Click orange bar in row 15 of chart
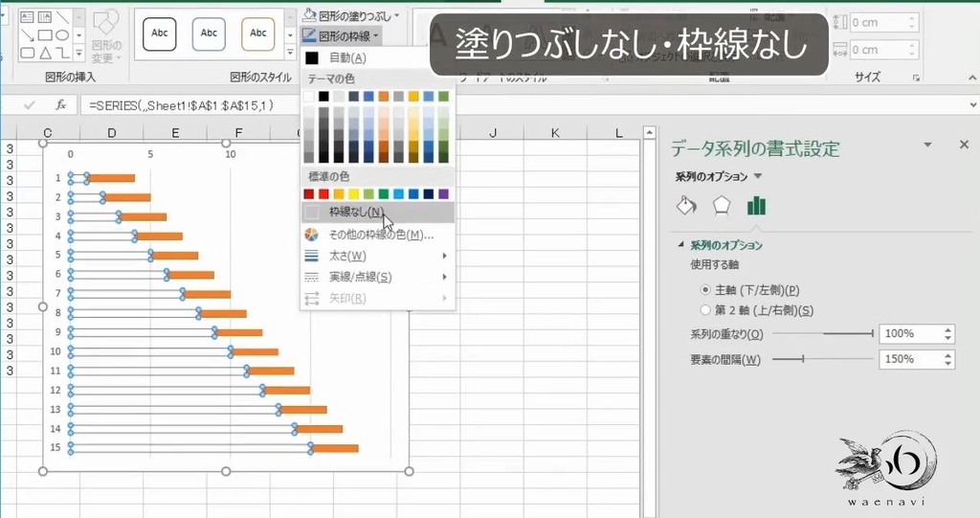Viewport: 980px width, 518px height. coord(334,448)
